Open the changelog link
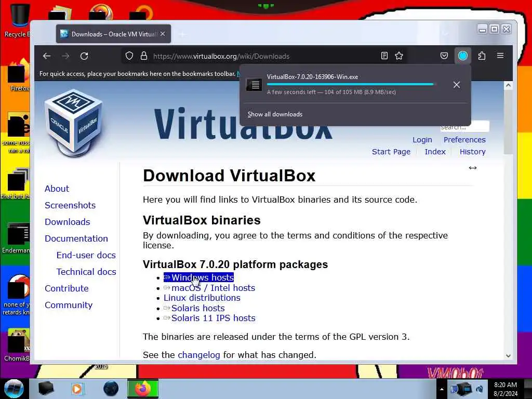532x399 pixels. (x=199, y=355)
